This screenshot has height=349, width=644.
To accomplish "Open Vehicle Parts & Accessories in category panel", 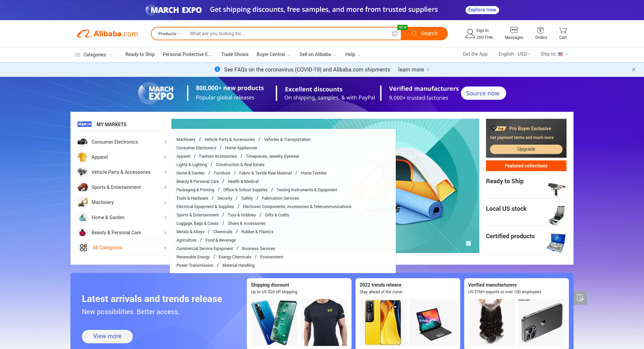I will coord(230,140).
